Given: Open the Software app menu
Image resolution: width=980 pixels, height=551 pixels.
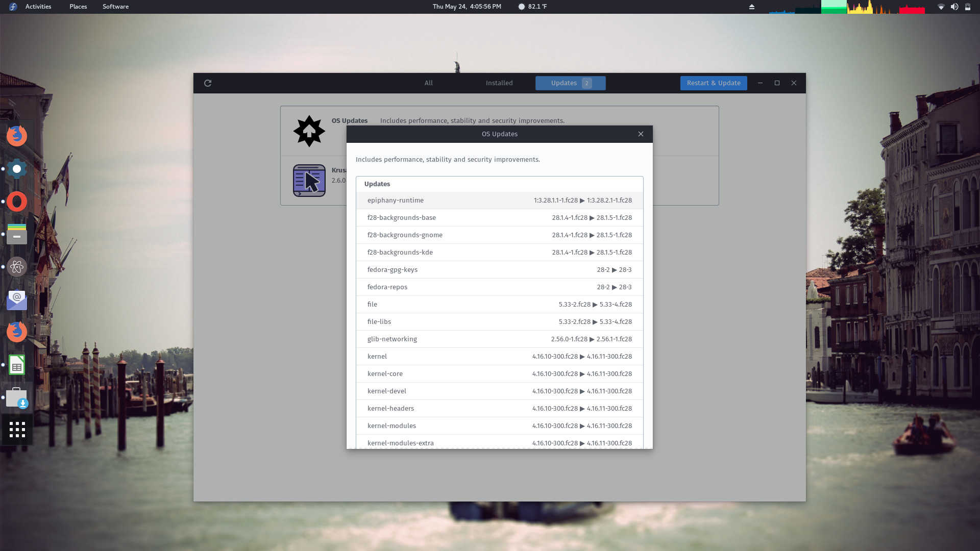Looking at the screenshot, I should (115, 7).
